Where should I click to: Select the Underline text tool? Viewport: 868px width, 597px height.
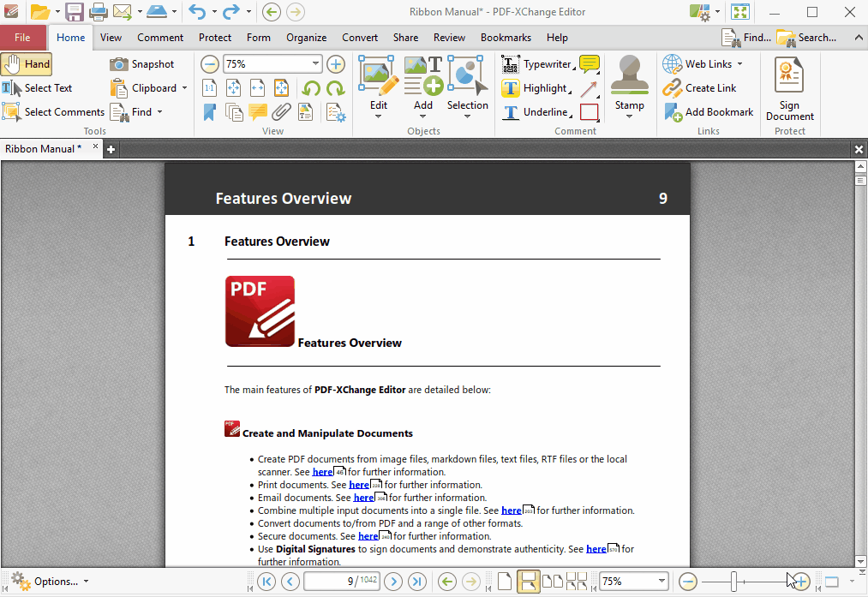(536, 111)
